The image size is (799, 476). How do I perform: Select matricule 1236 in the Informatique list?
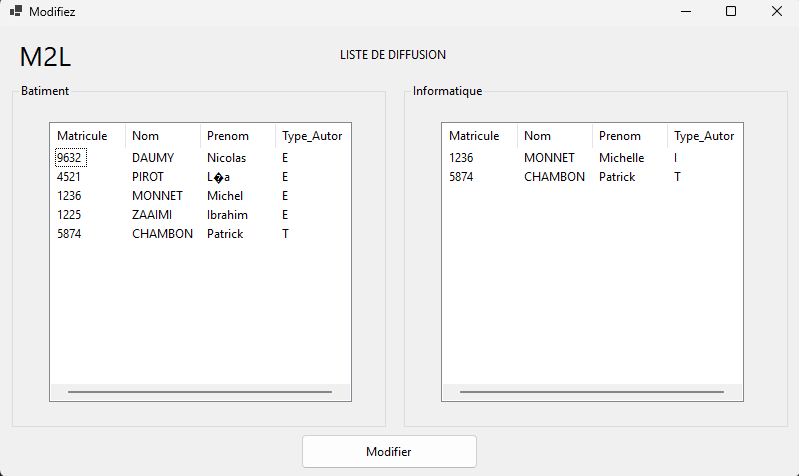[x=461, y=157]
